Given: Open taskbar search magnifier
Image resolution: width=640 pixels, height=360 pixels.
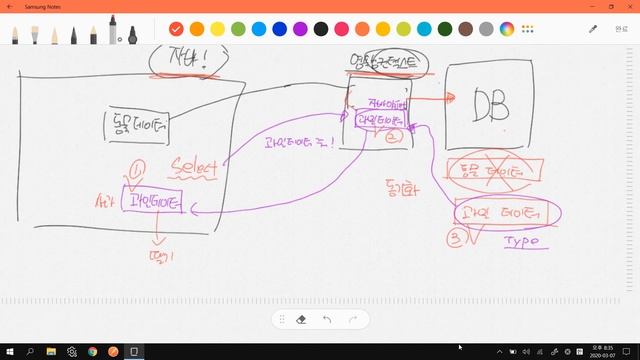Looking at the screenshot, I should tap(30, 351).
